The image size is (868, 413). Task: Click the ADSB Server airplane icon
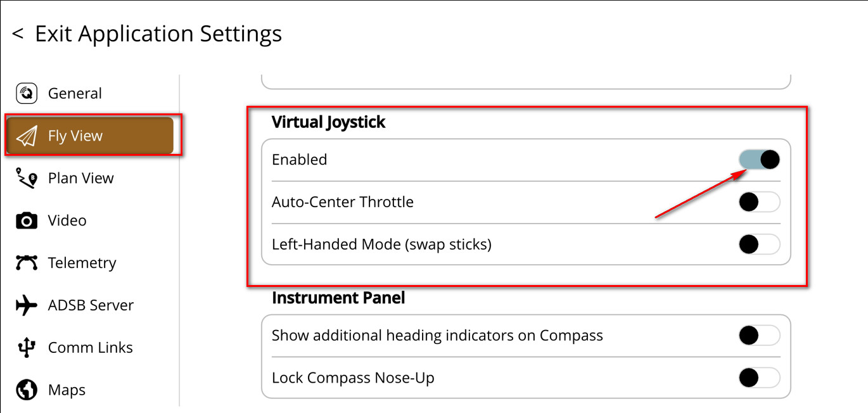click(27, 305)
